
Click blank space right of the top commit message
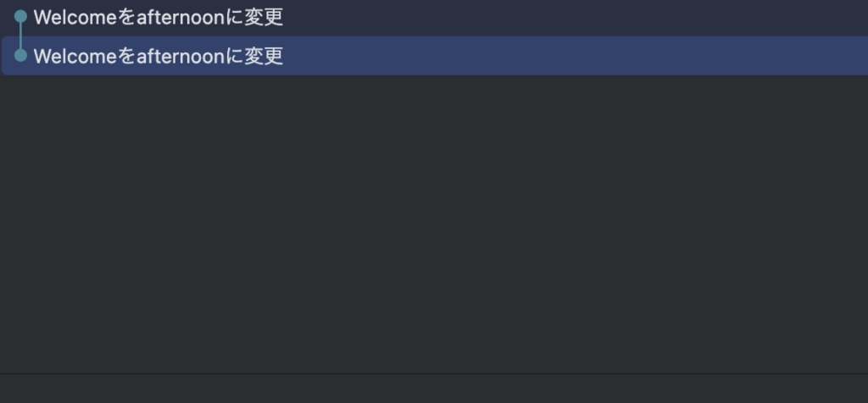tap(576, 17)
